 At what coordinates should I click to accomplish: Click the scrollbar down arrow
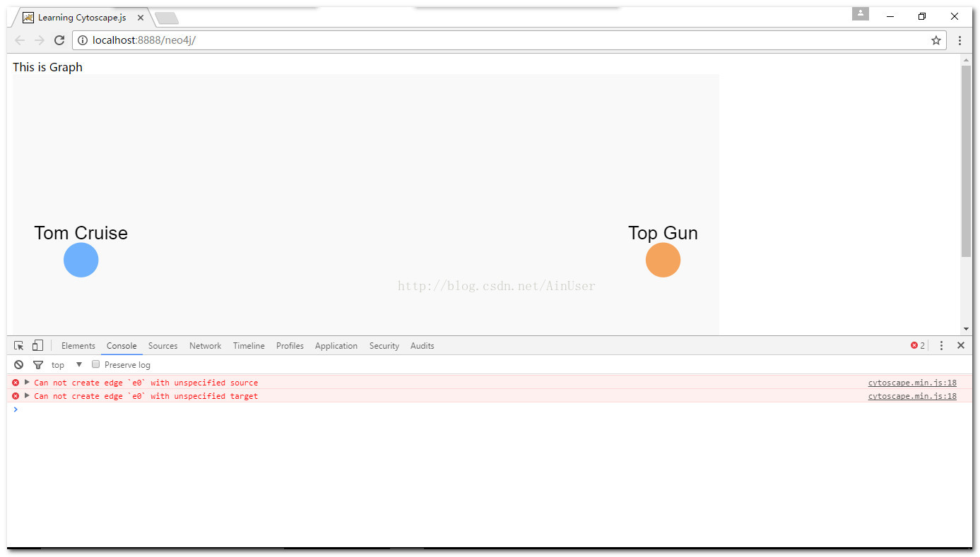pyautogui.click(x=966, y=329)
